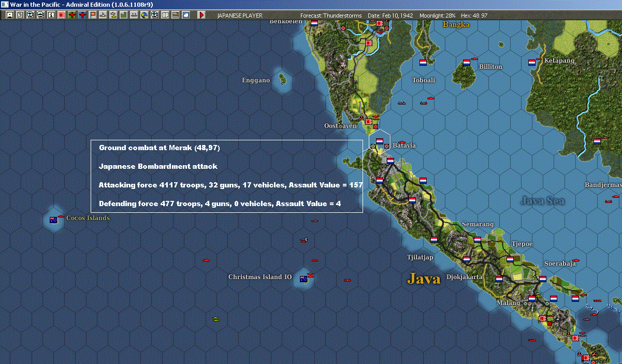Select Australian flag on Cocos Islands
The image size is (622, 364).
pos(53,220)
